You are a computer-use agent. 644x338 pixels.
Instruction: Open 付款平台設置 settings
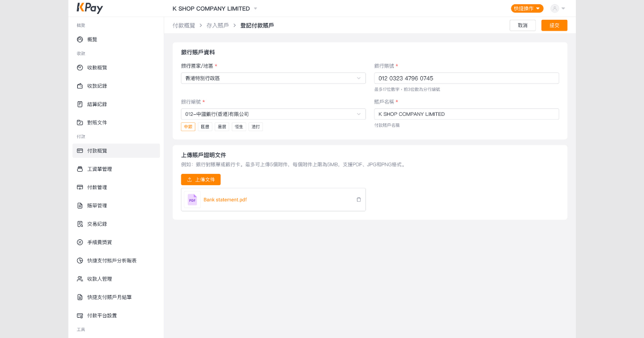101,315
